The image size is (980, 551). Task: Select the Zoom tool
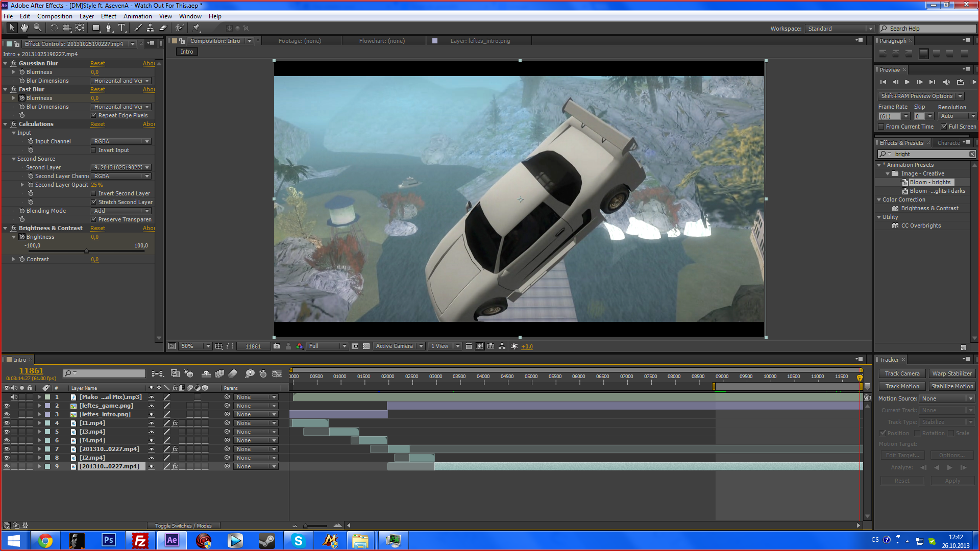coord(37,28)
